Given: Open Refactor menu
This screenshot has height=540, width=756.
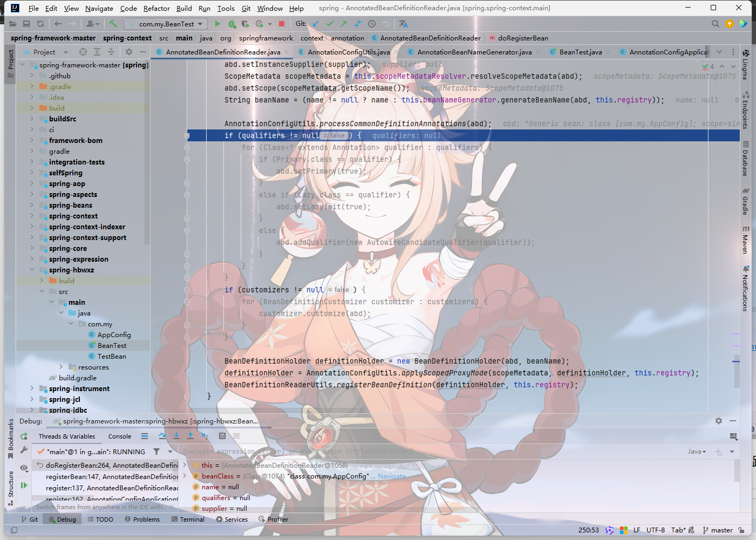Looking at the screenshot, I should 156,8.
